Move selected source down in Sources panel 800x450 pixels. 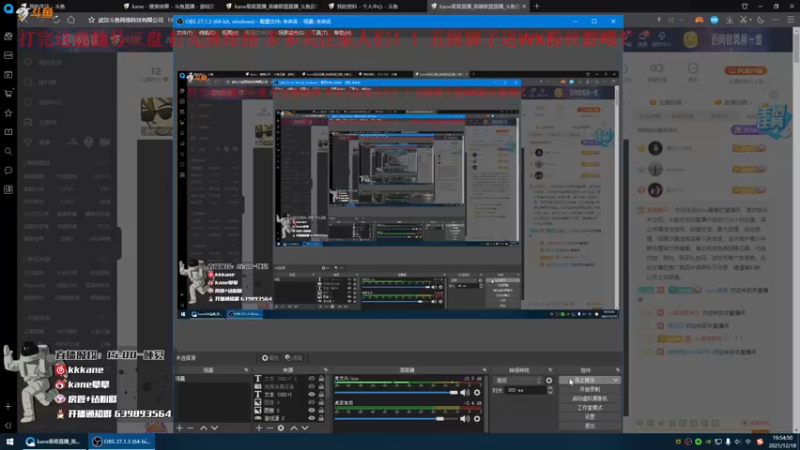(305, 428)
